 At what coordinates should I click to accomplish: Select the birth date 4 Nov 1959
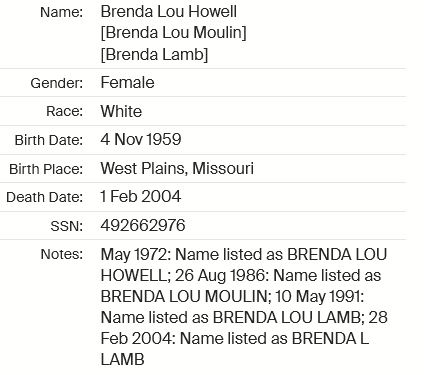pyautogui.click(x=141, y=139)
